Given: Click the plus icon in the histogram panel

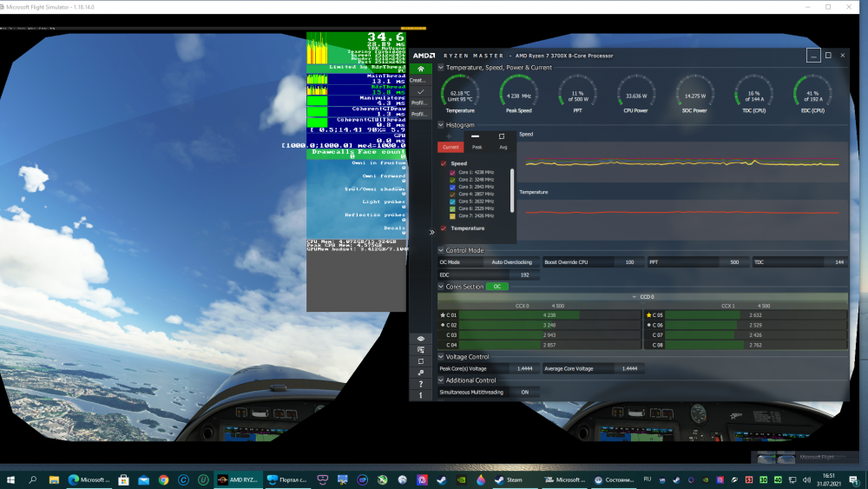Looking at the screenshot, I should coord(449,136).
